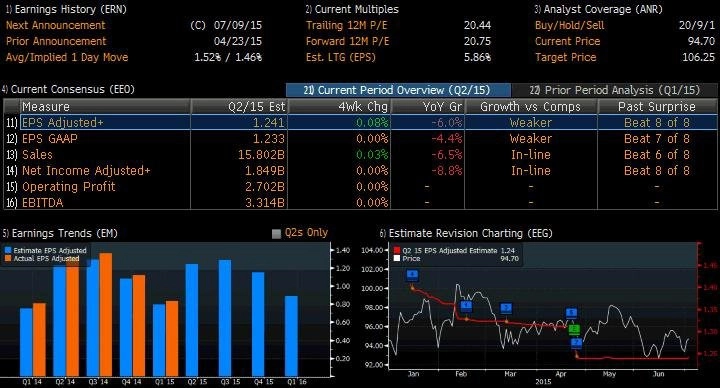
Task: Open Current Multiples section header
Action: [352, 9]
